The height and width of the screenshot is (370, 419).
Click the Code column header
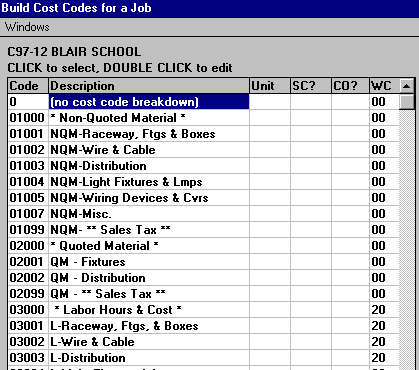coord(28,86)
